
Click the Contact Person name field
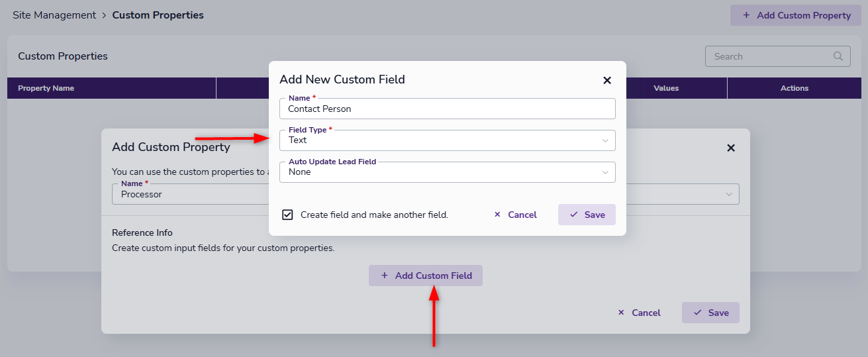click(447, 109)
